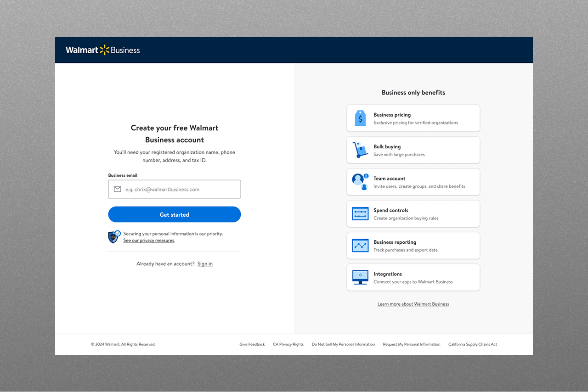Click the Integrations monitor icon

[360, 277]
